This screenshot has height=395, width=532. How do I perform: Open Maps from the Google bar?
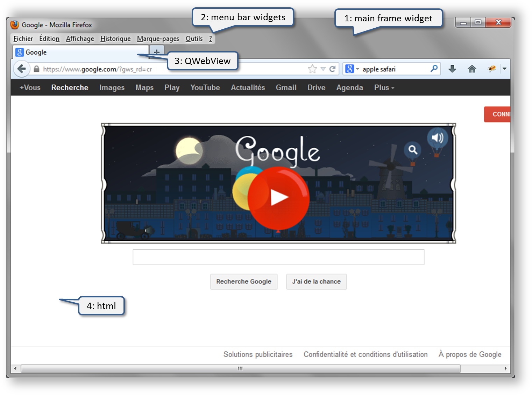(x=144, y=87)
